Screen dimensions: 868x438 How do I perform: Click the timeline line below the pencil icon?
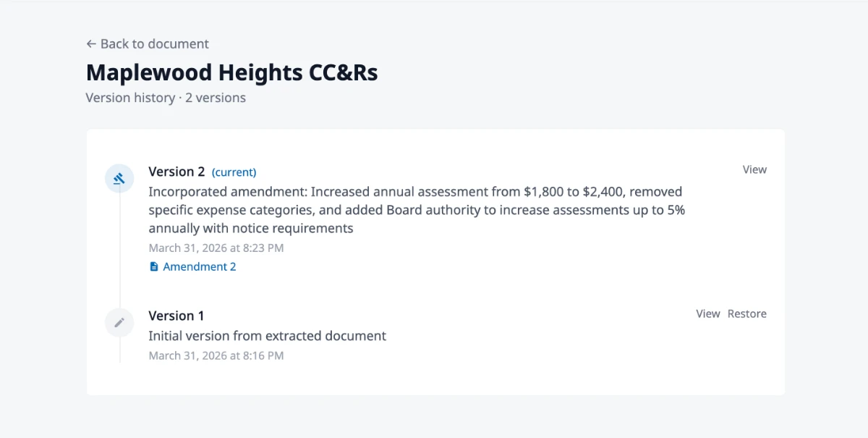(x=119, y=350)
